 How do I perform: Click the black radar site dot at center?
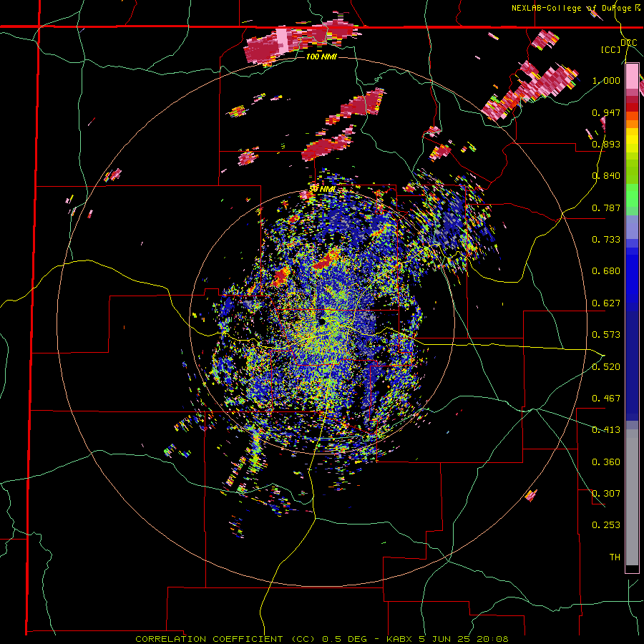[322, 321]
